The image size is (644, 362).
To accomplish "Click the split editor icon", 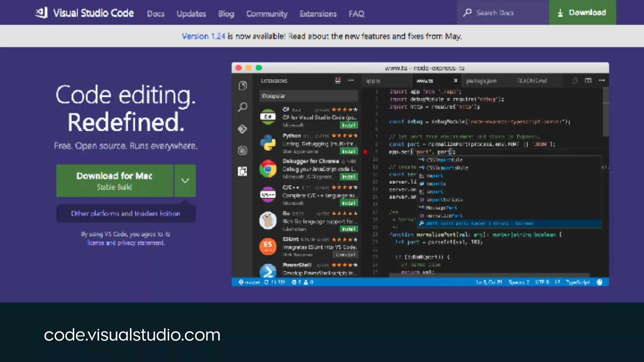I will click(588, 80).
